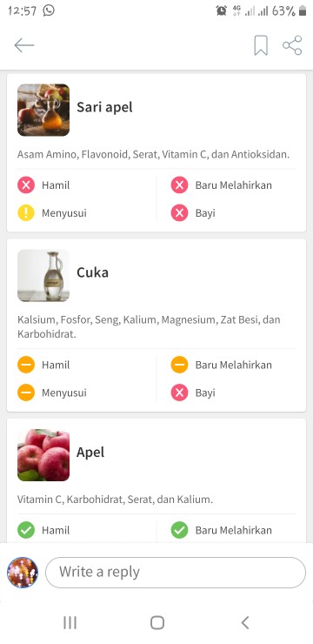Open Android recent apps button
Screen dimensions: 313x644
[70, 623]
